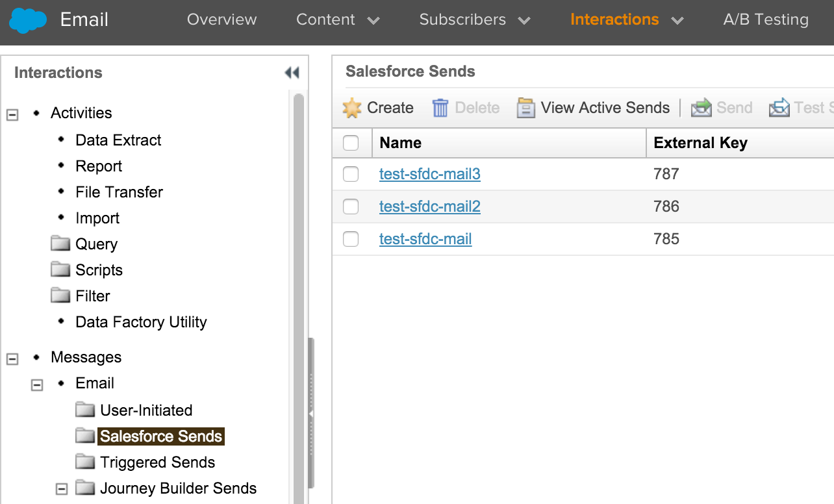Open the Content menu dropdown arrow

[x=373, y=21]
